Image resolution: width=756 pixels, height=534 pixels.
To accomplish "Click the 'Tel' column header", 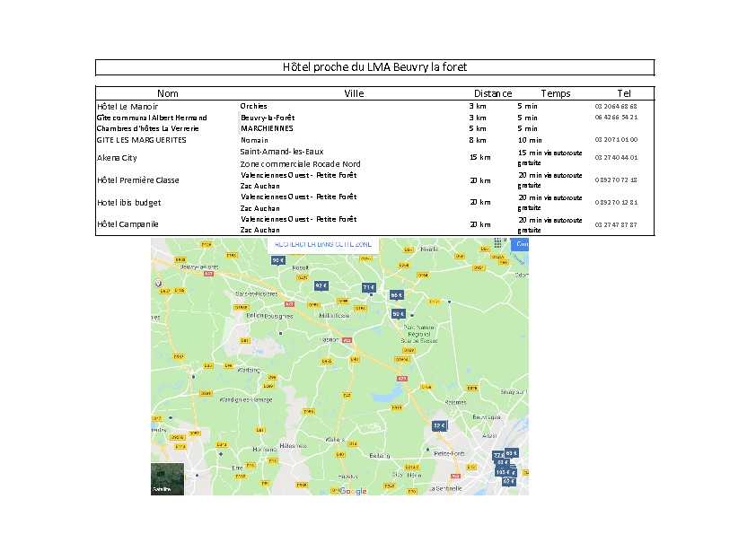I will click(x=624, y=93).
